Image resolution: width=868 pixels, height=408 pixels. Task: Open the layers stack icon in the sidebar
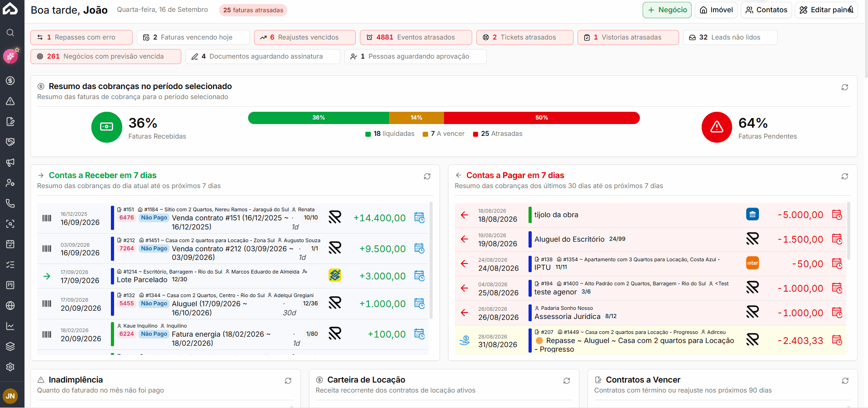[10, 346]
